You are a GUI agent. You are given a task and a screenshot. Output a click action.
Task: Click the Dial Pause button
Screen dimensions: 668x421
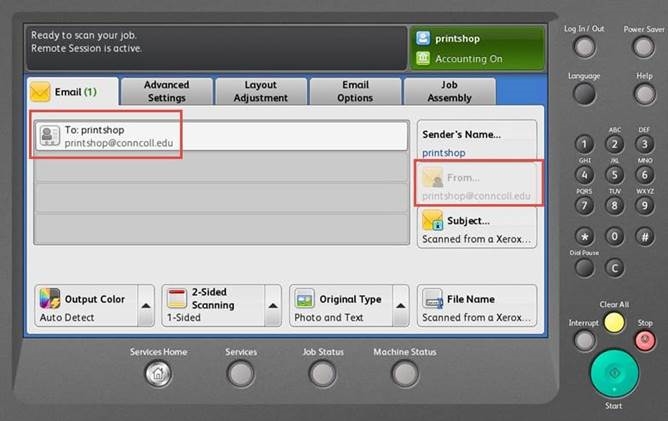point(584,268)
